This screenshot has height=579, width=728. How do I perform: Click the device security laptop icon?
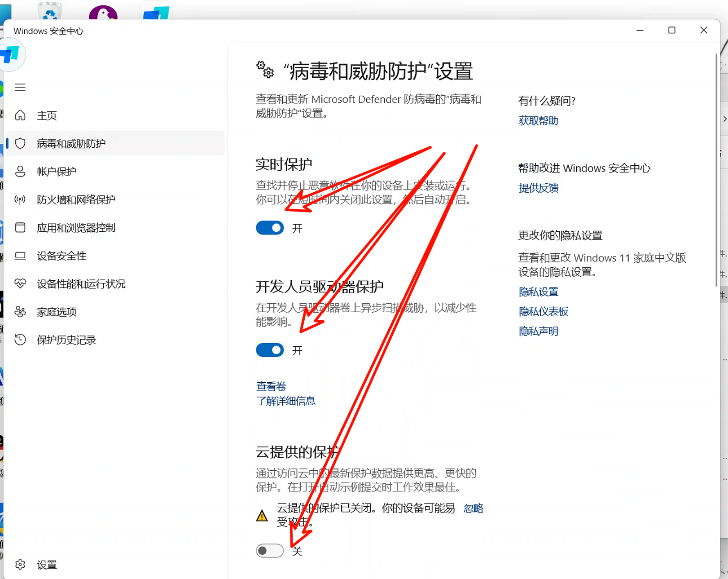[x=20, y=256]
